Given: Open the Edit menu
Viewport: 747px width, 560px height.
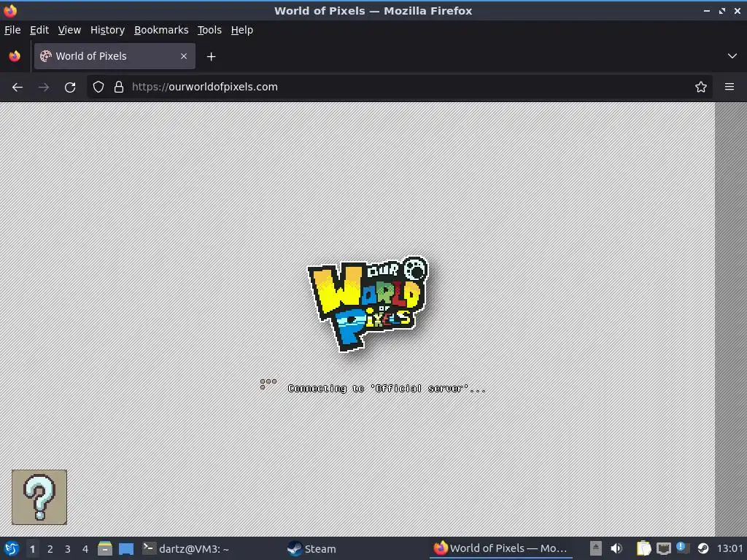Looking at the screenshot, I should [39, 30].
